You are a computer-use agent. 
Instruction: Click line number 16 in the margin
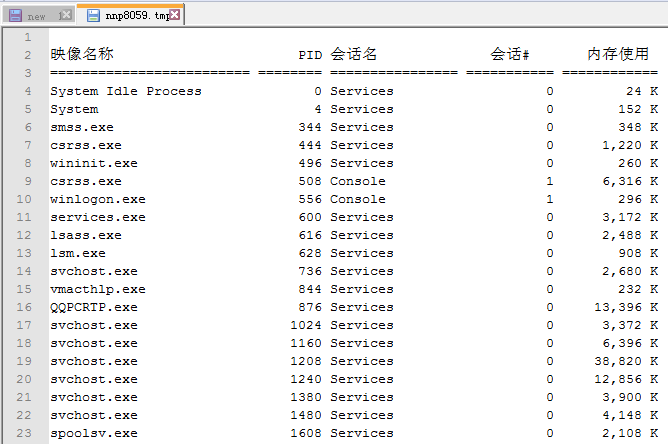click(27, 307)
